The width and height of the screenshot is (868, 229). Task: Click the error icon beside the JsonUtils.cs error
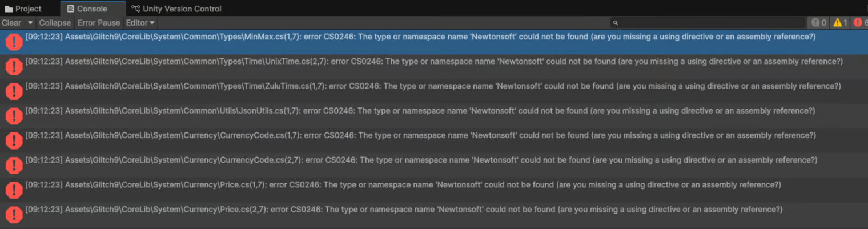click(x=13, y=116)
